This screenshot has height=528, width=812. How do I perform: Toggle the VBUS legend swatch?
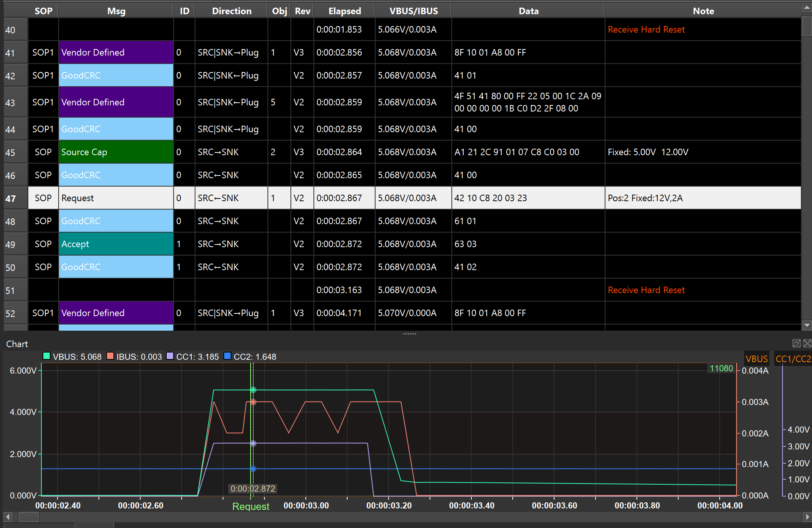(x=47, y=356)
